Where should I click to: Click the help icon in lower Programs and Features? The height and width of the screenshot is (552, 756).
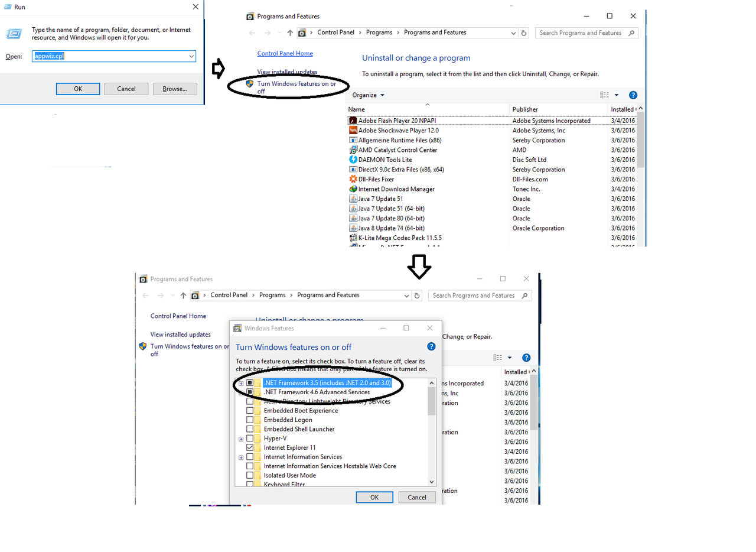[x=526, y=358]
